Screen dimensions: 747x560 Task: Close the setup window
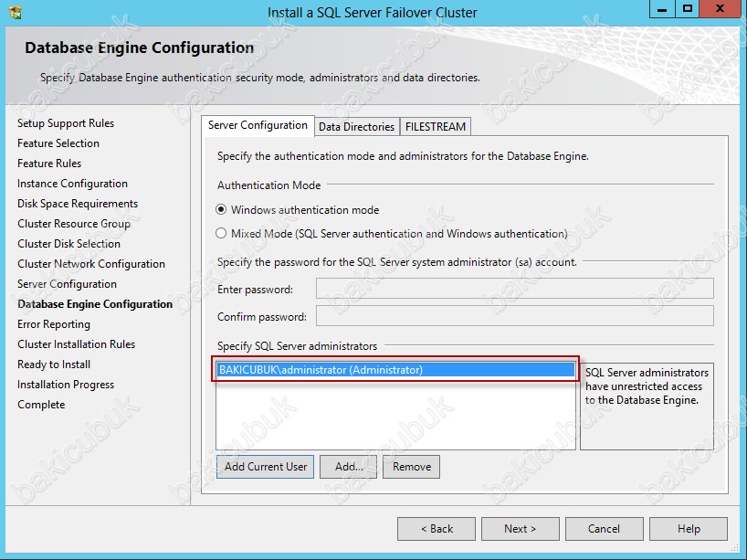click(x=720, y=9)
